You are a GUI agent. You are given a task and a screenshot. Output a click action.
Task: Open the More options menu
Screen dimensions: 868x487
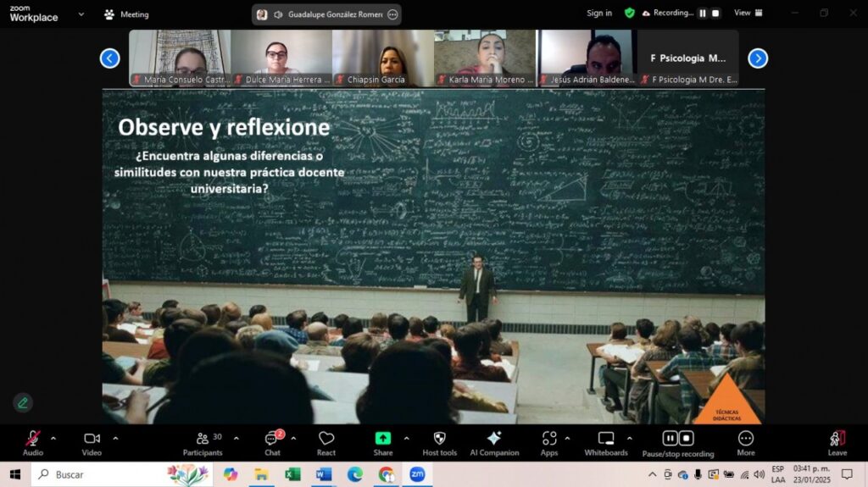click(746, 444)
